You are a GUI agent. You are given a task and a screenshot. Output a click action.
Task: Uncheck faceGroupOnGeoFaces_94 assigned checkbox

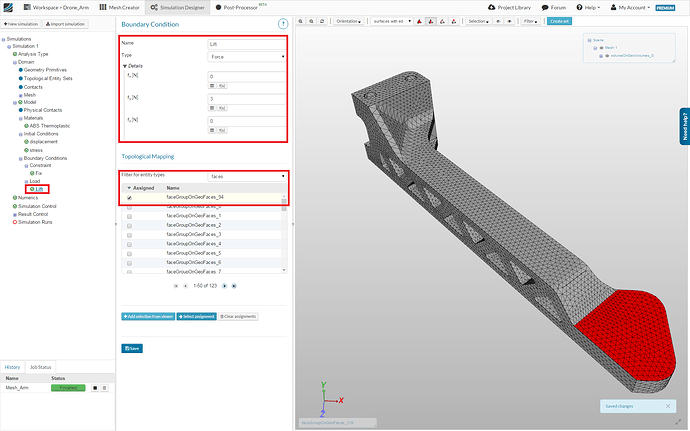pyautogui.click(x=129, y=197)
